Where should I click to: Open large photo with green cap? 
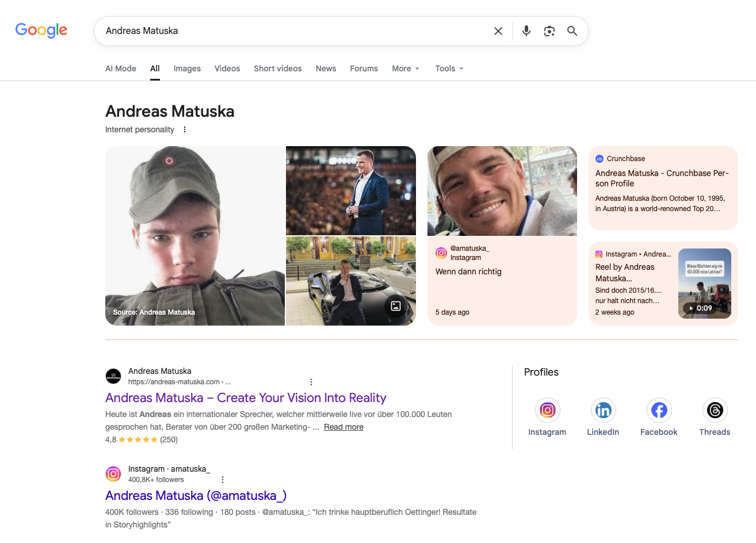pos(195,236)
